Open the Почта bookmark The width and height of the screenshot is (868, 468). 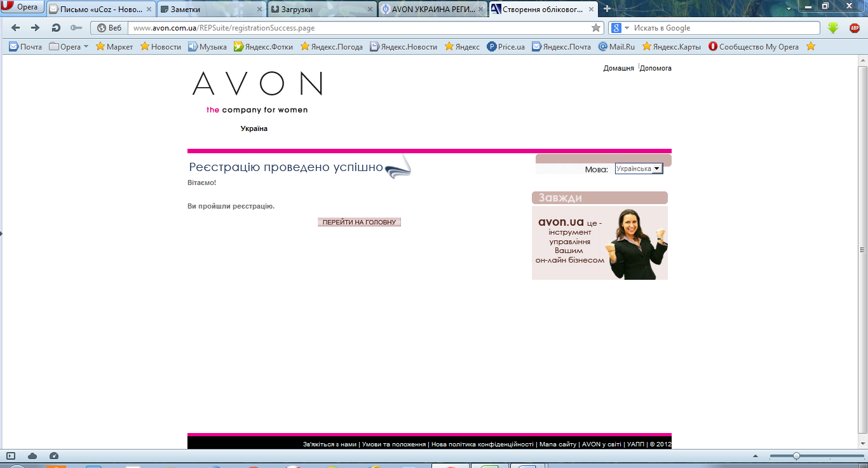point(25,46)
